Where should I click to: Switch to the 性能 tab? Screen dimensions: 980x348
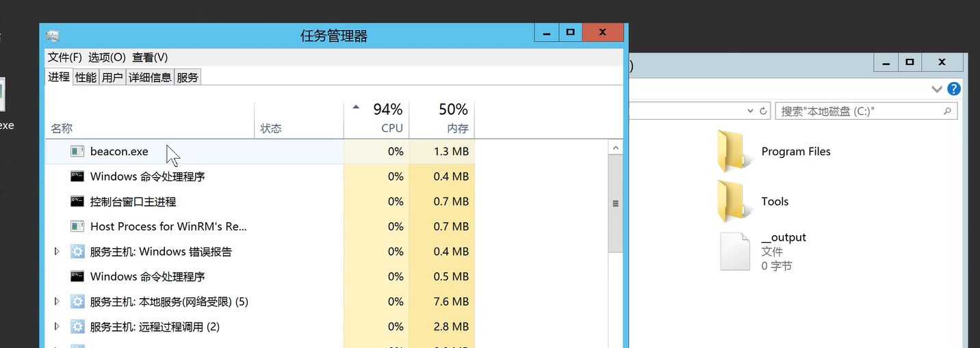[x=86, y=77]
